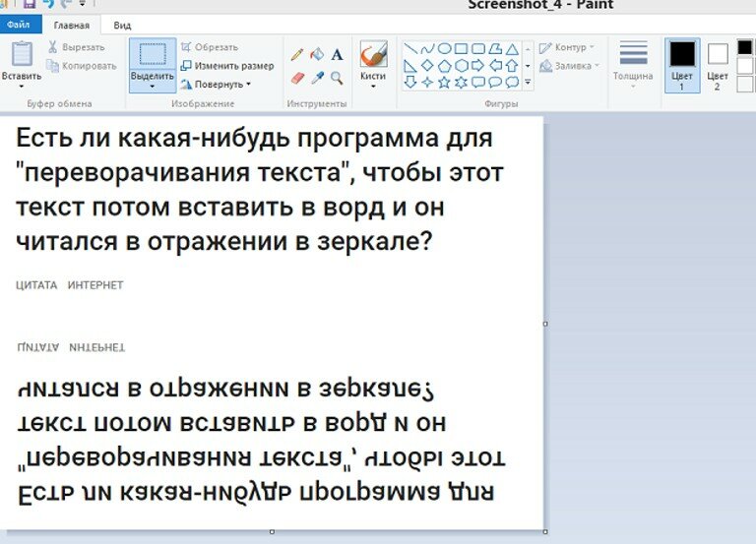The image size is (756, 544).
Task: Click the Кисти brushes button
Action: point(373,63)
